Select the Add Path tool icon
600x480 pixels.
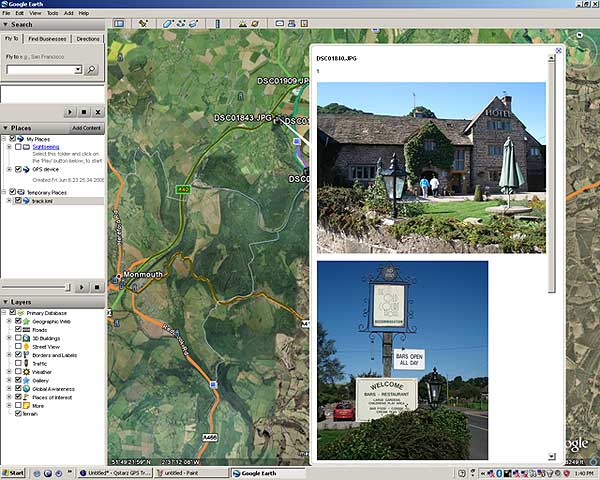[x=181, y=24]
